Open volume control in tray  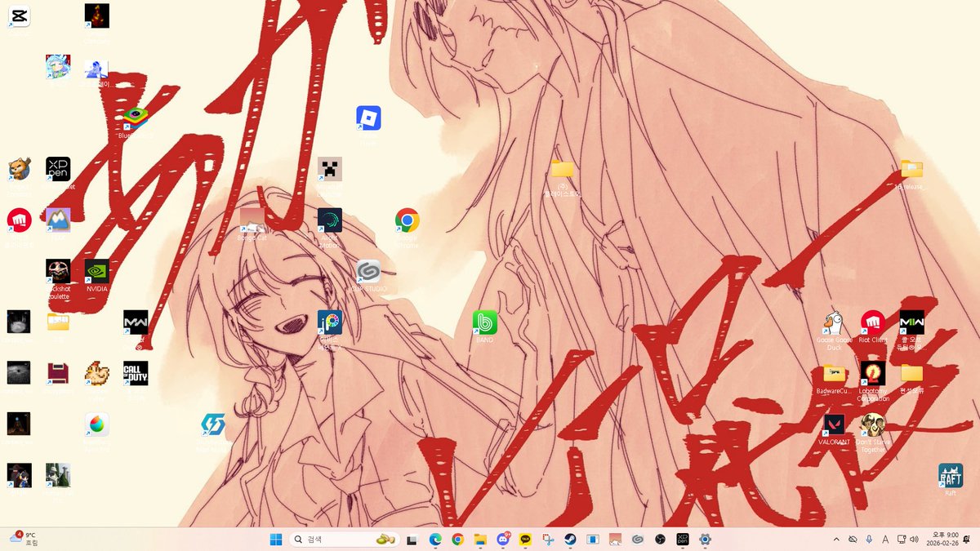click(914, 539)
